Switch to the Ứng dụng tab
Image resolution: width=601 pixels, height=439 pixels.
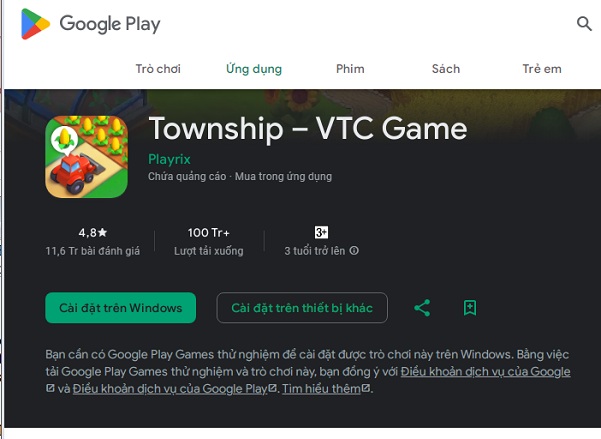254,69
